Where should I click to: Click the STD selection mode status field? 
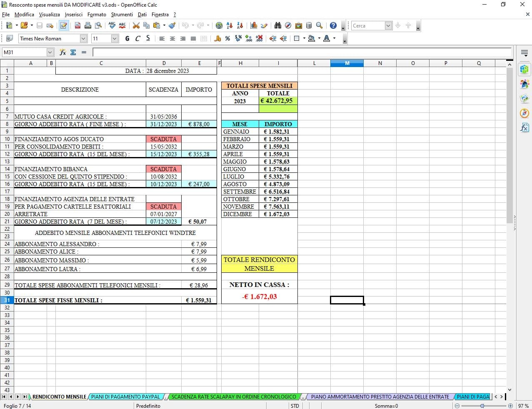295,406
